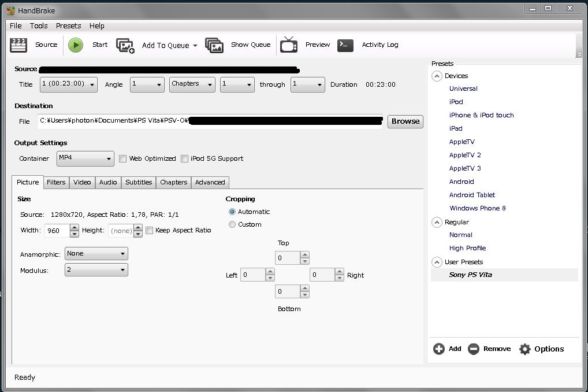This screenshot has height=392, width=588.
Task: Select Automatic cropping radio button
Action: (232, 212)
